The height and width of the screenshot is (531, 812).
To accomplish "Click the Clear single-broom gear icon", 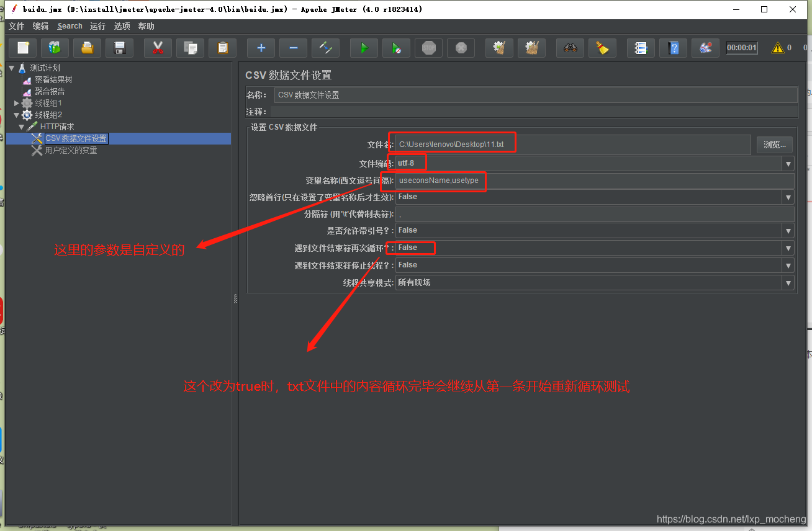I will 499,48.
